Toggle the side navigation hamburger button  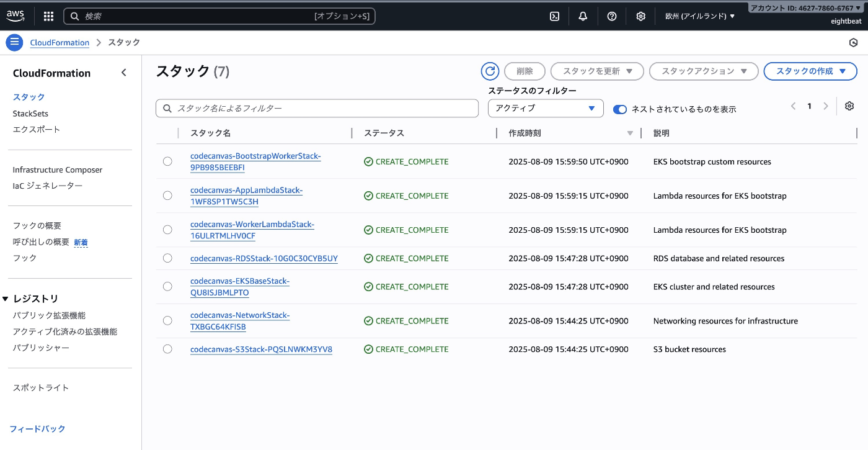14,42
